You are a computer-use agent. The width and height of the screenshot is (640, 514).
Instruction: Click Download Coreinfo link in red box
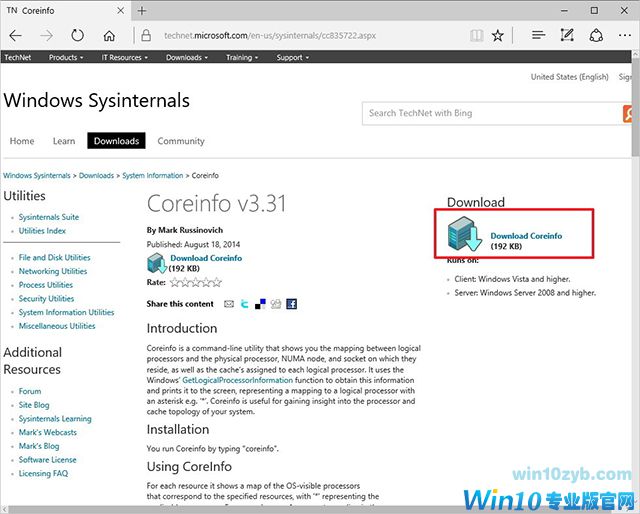pyautogui.click(x=526, y=236)
